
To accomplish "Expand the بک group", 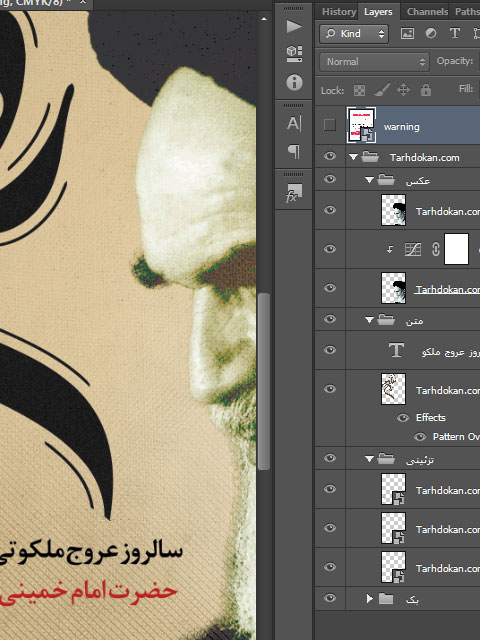I will (370, 599).
